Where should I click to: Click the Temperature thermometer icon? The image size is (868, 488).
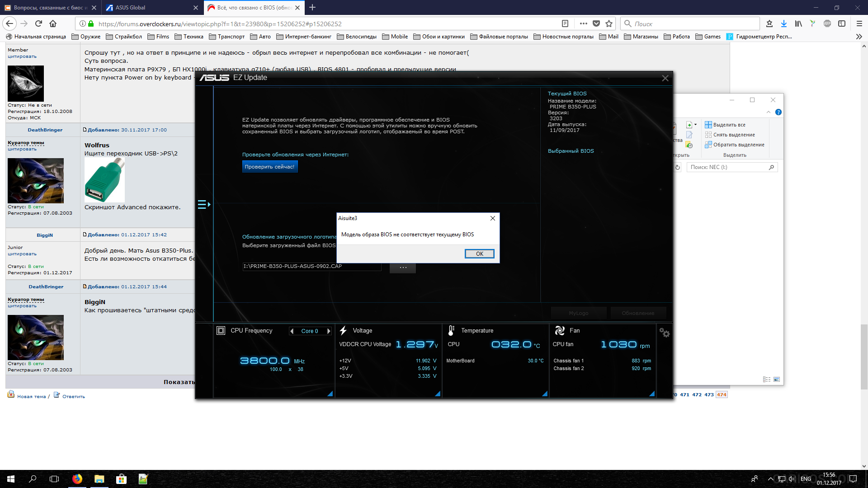click(x=451, y=331)
